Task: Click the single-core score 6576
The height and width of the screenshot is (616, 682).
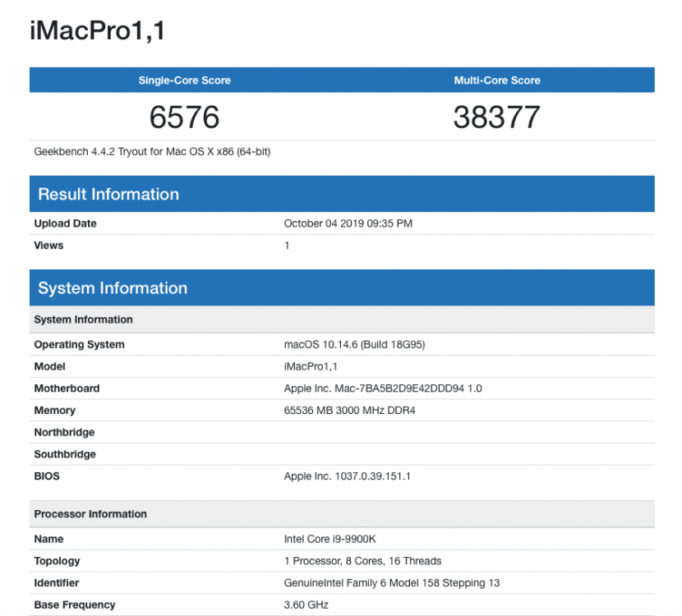Action: click(184, 117)
